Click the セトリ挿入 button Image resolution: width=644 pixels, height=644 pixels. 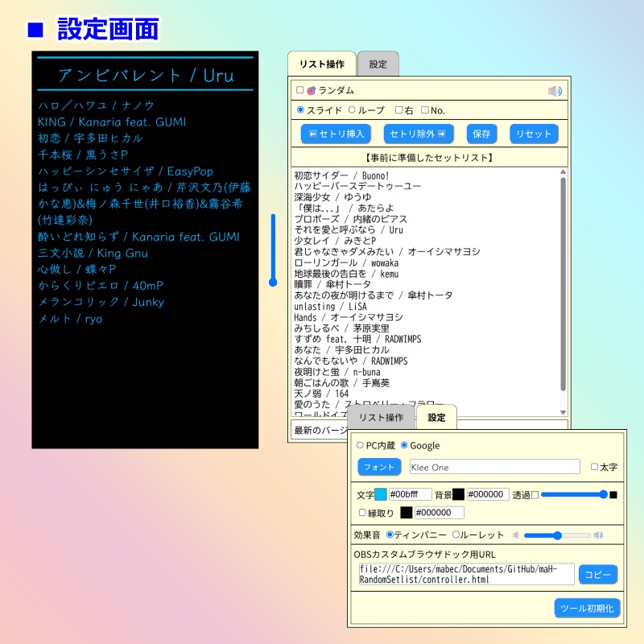(x=336, y=134)
